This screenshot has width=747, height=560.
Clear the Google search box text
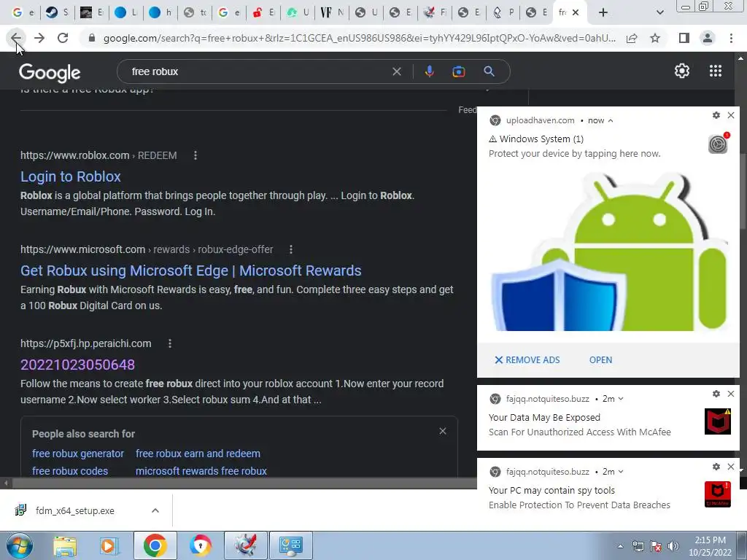coord(396,71)
